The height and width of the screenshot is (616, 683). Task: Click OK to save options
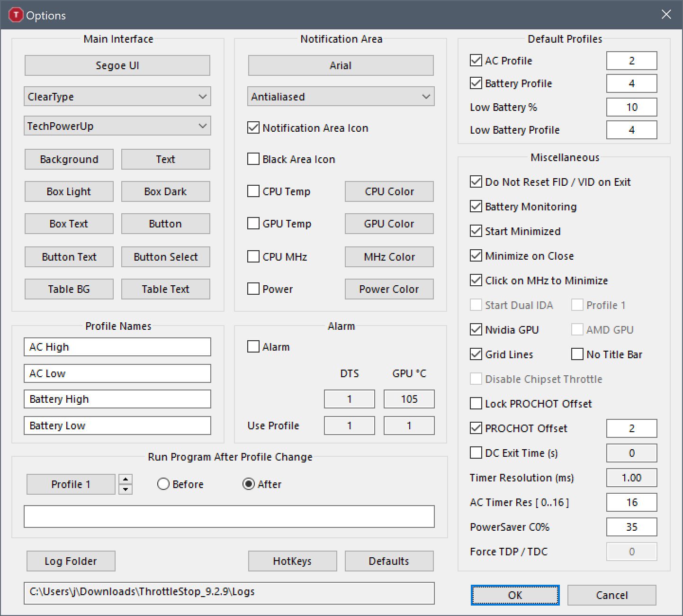[x=515, y=595]
